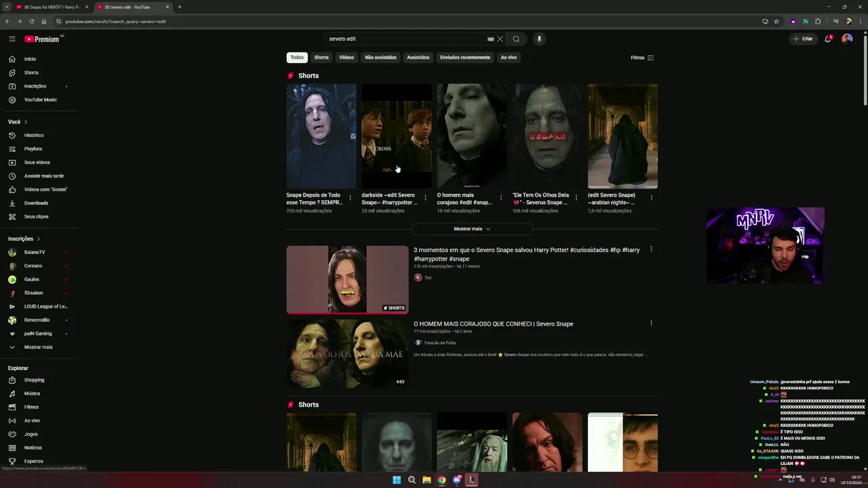Reload the page in the browser
Viewport: 868px width, 488px height.
click(x=31, y=21)
